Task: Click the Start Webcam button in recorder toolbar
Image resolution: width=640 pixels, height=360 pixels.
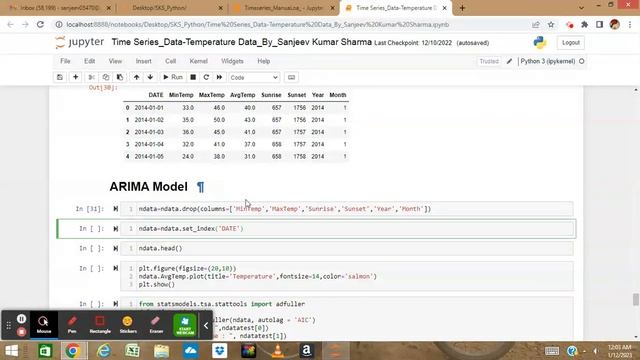Action: (x=185, y=325)
